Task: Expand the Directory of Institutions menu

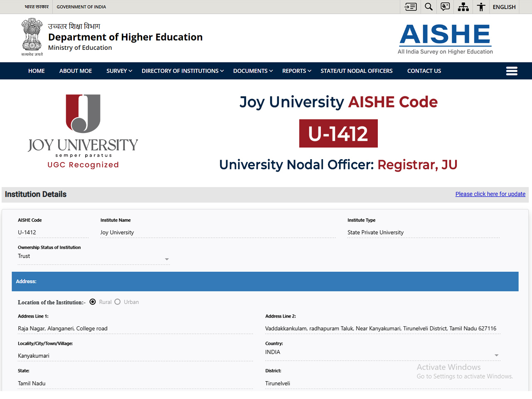Action: (182, 71)
